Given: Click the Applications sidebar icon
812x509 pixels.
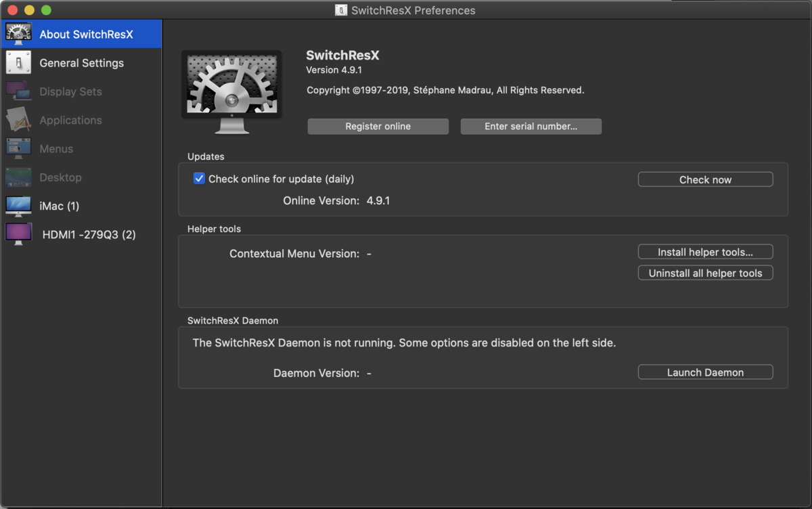Looking at the screenshot, I should (18, 120).
